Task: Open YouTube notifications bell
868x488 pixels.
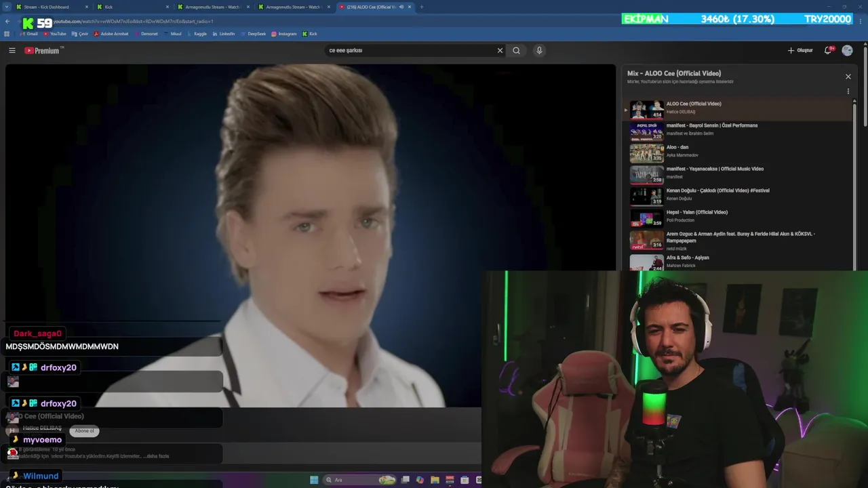Action: coord(829,50)
